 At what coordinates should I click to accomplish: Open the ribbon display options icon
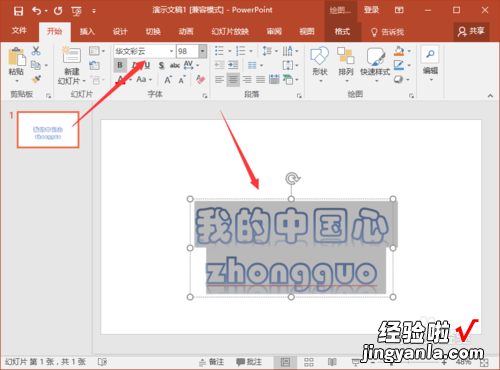[399, 10]
